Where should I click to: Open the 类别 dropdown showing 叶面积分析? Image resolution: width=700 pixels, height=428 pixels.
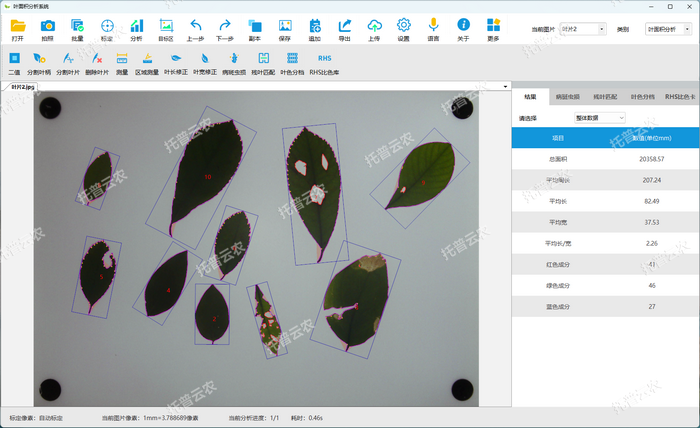pos(667,30)
